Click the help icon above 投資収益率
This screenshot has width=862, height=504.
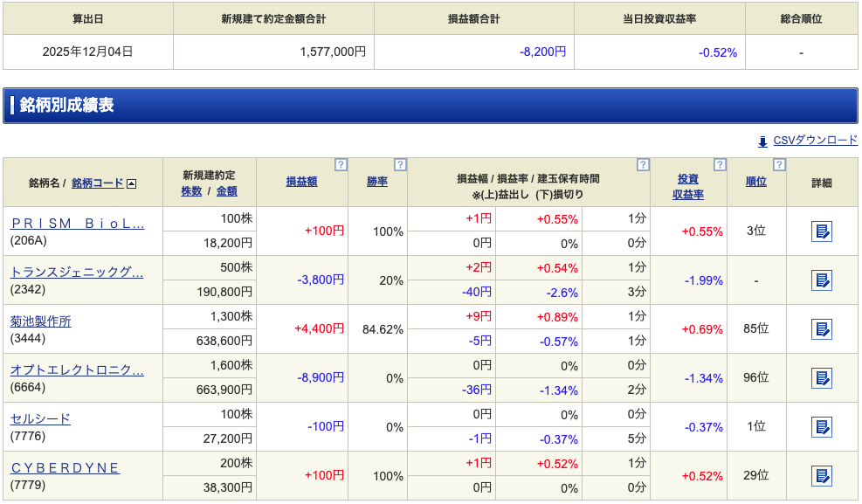[720, 164]
